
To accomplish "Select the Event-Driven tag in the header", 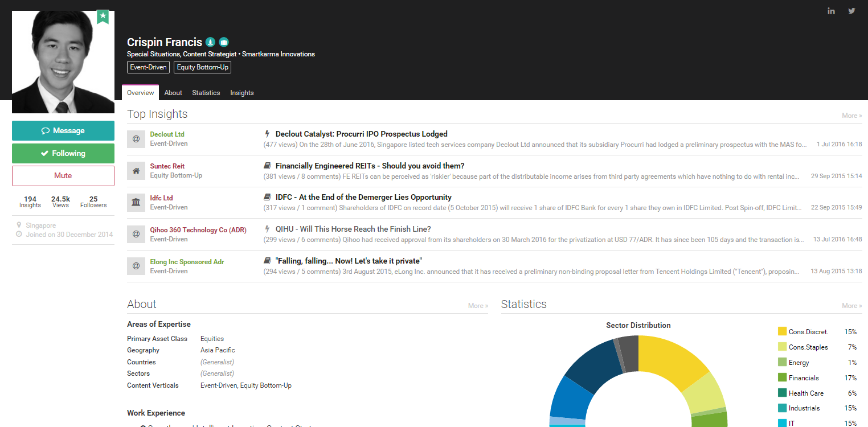I will (x=148, y=67).
